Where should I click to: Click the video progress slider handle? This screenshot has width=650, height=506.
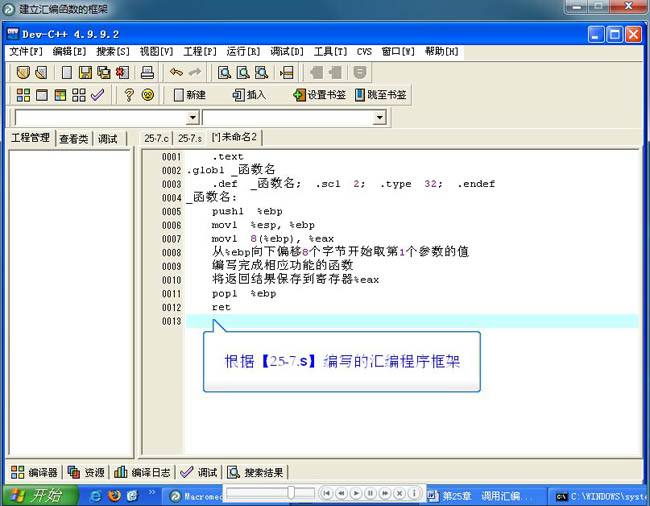point(291,493)
